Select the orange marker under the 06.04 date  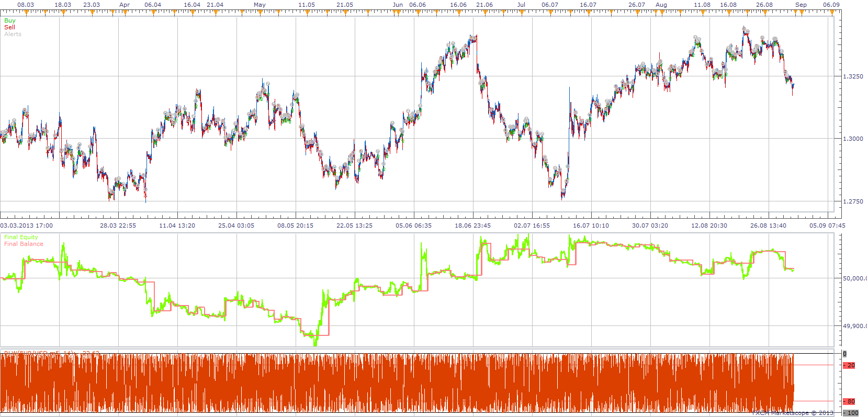153,12
